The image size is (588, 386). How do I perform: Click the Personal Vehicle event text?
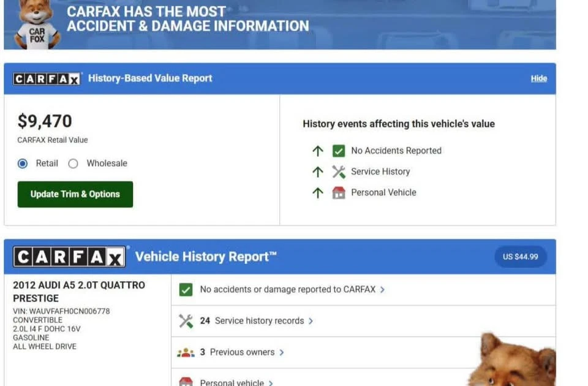coord(383,193)
